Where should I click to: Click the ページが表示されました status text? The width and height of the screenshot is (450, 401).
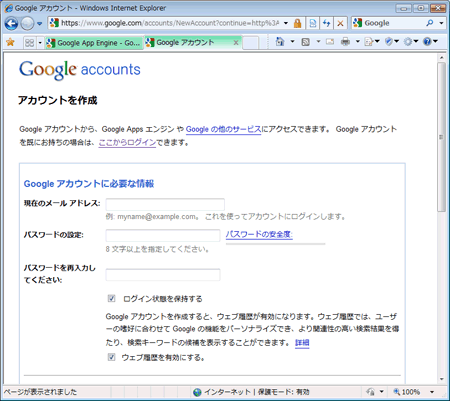pyautogui.click(x=41, y=392)
